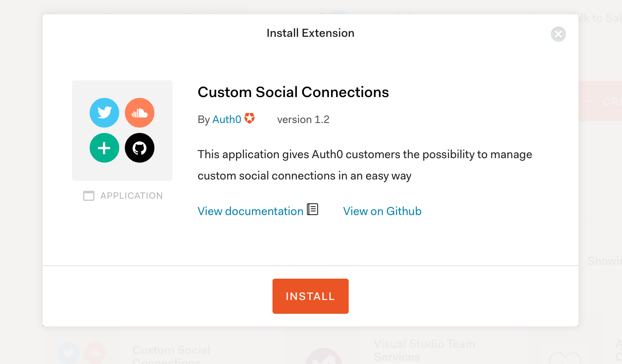Click the SoundCloud icon in the extension logo

[139, 113]
